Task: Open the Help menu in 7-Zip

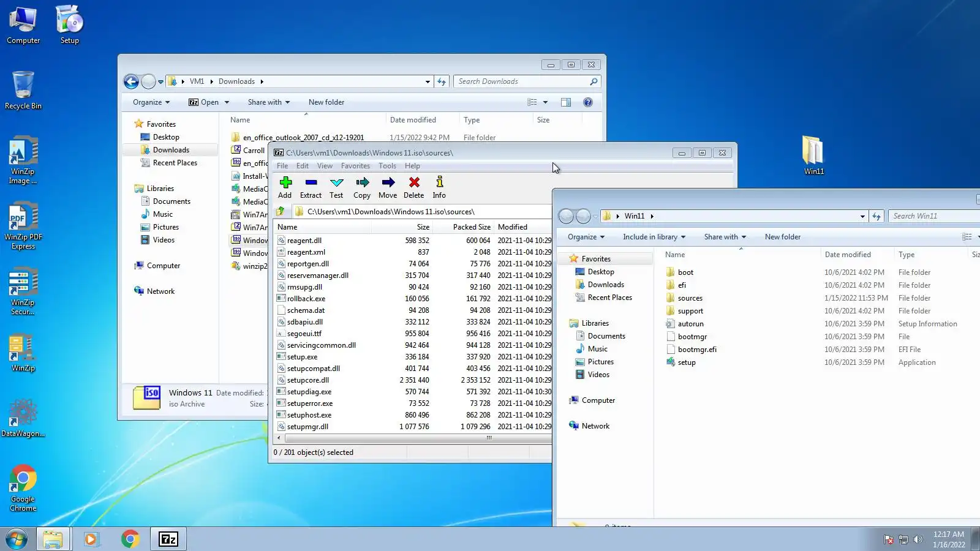Action: [x=412, y=166]
